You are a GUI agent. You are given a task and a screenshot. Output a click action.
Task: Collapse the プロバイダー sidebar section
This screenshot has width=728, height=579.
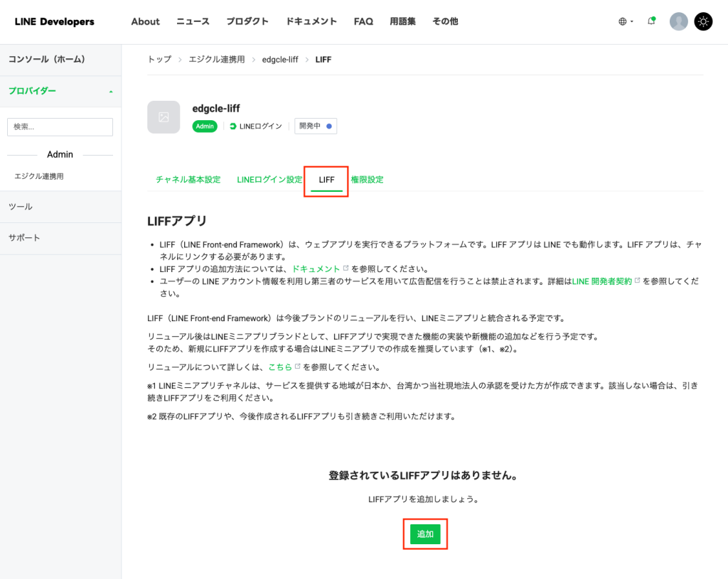pyautogui.click(x=60, y=91)
